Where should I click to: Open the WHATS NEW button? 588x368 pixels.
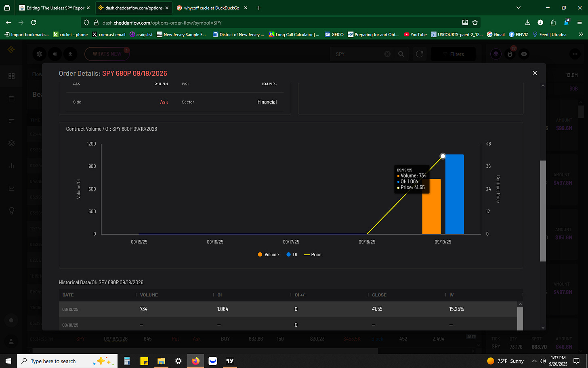107,54
